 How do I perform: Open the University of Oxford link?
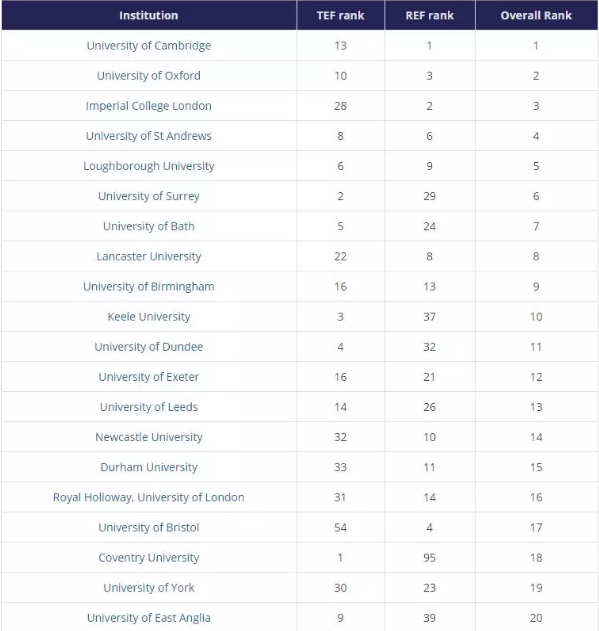[149, 76]
